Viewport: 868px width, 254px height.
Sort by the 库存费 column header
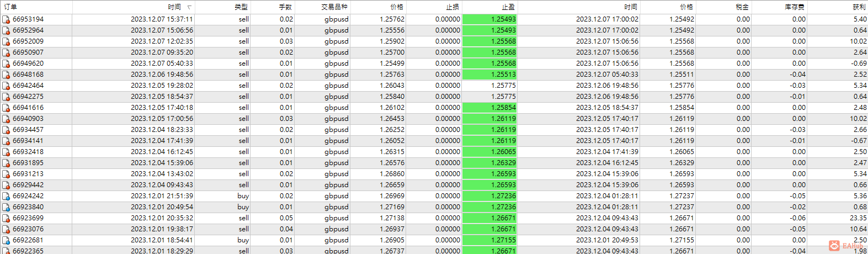tap(779, 7)
